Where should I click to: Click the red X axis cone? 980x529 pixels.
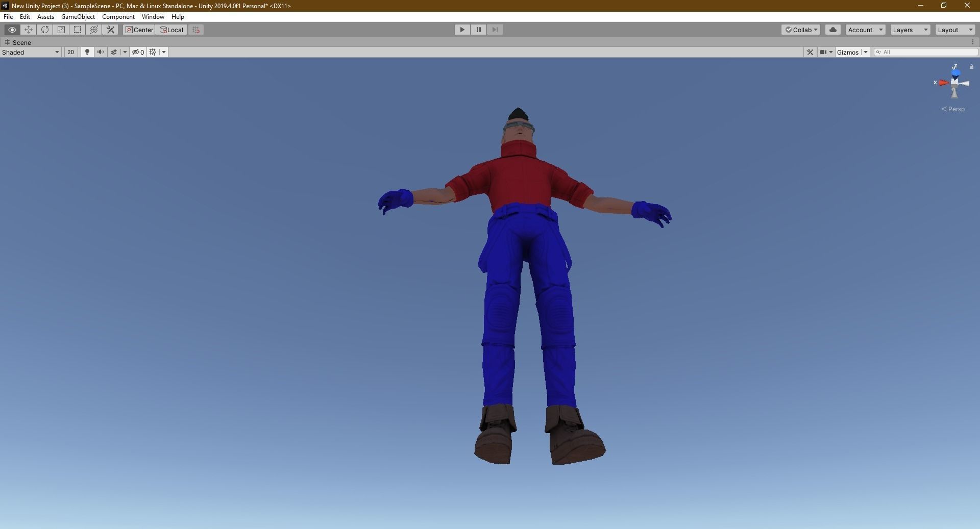click(x=944, y=83)
